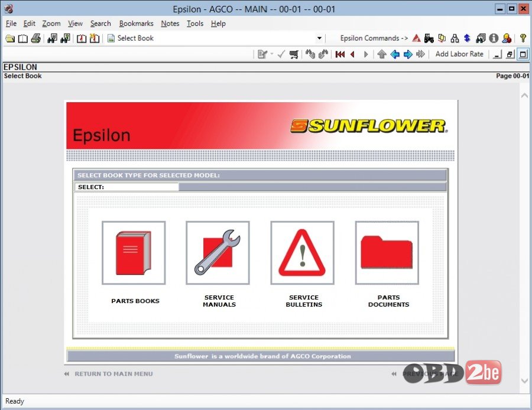The width and height of the screenshot is (532, 410).
Task: Click the yellow documents copy icon
Action: coord(442,38)
